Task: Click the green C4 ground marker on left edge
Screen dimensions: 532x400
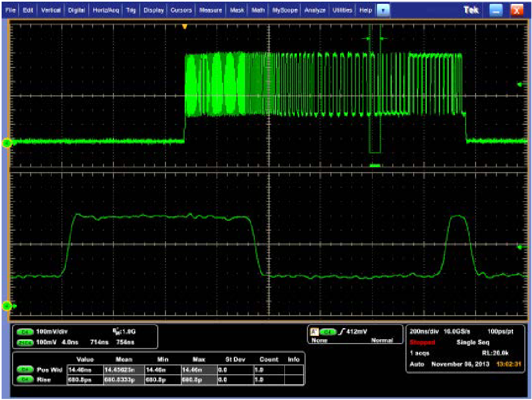Action: [x=7, y=142]
